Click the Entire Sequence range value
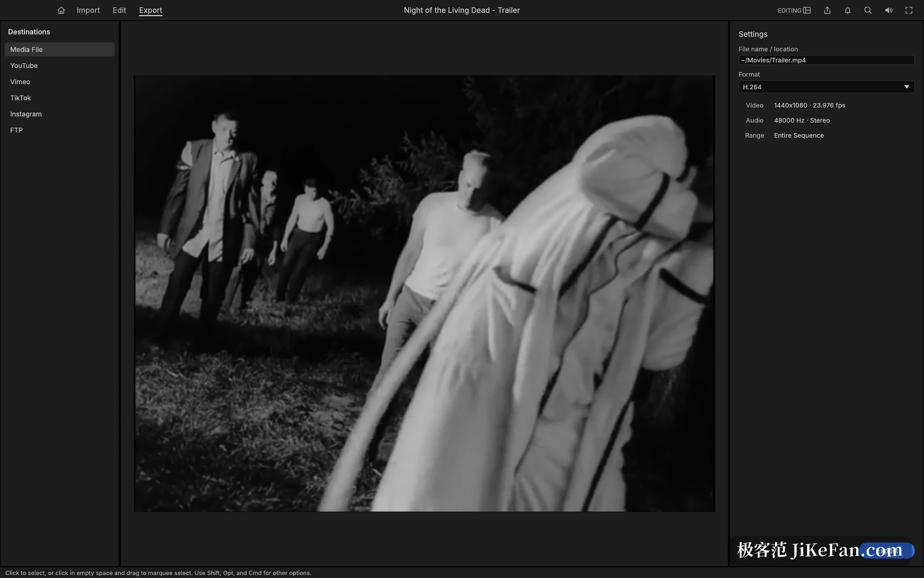This screenshot has width=924, height=578. pyautogui.click(x=799, y=135)
